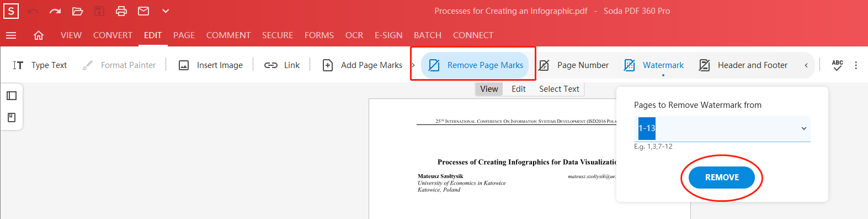
Task: Open the hamburger main menu
Action: coord(11,35)
